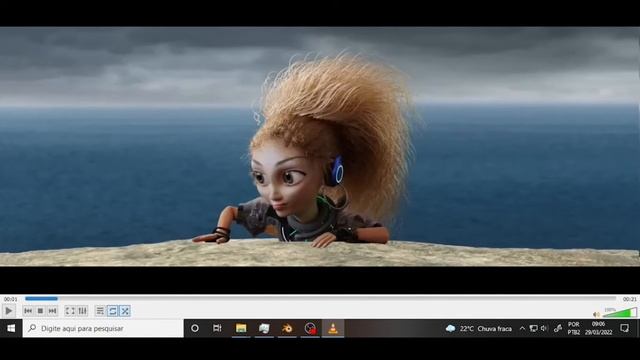
Task: Mute audio with VLC speaker icon
Action: [x=596, y=314]
